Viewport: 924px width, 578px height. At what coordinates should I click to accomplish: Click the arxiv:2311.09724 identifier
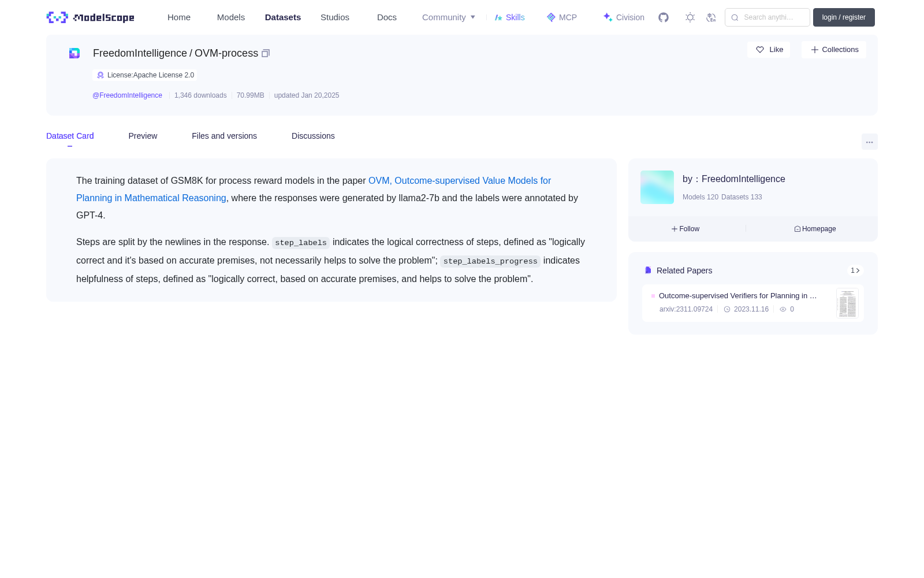[686, 309]
